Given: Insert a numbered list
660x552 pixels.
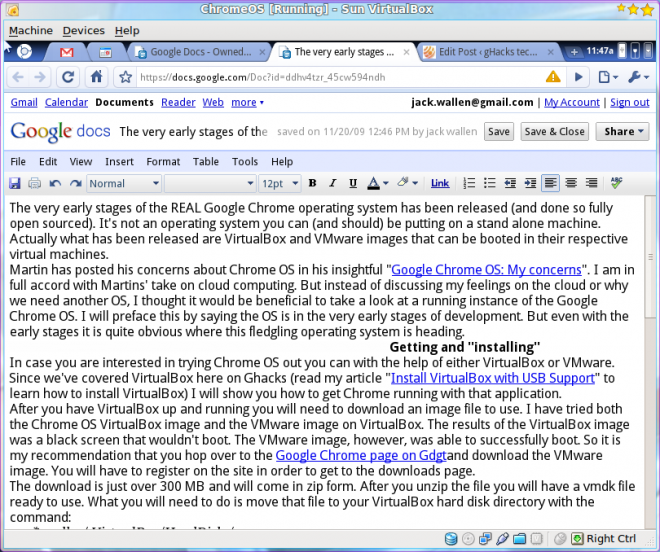Looking at the screenshot, I should click(468, 183).
